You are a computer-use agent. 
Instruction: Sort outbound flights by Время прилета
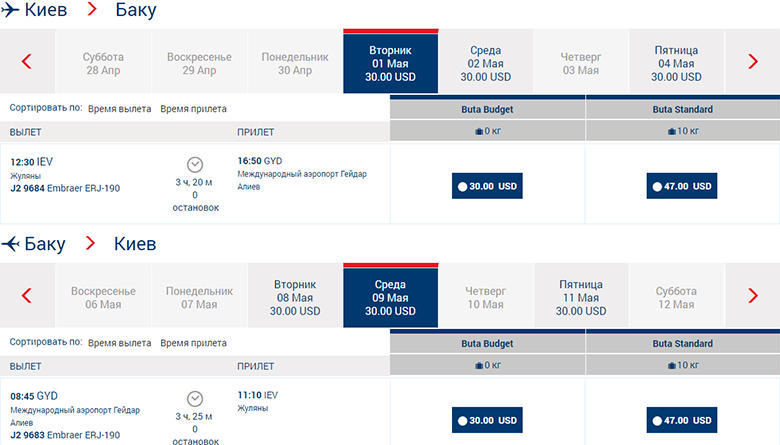pos(193,109)
